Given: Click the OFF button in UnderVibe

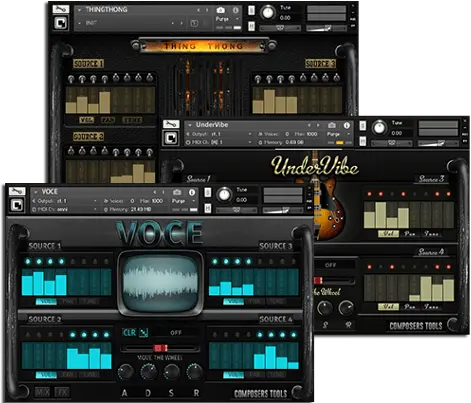Looking at the screenshot, I should 330,265.
